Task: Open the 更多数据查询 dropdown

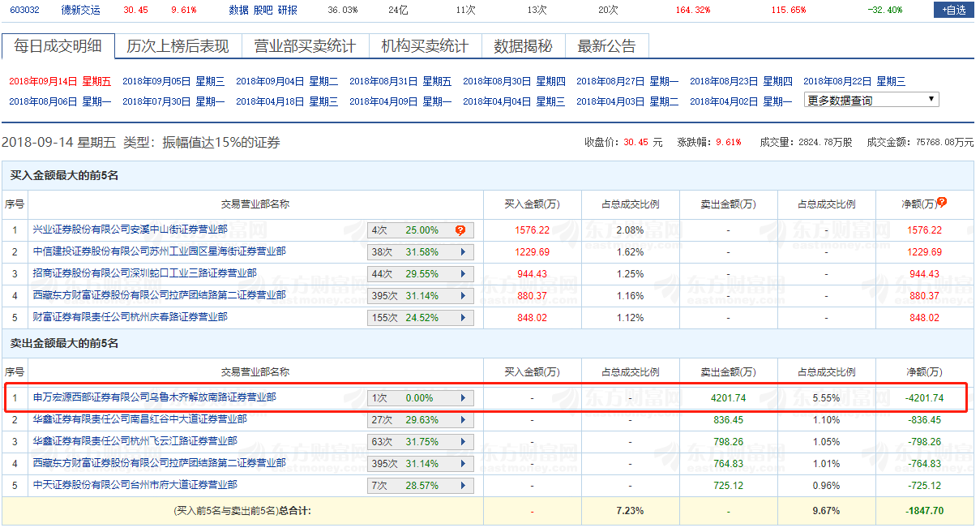Action: 871,100
